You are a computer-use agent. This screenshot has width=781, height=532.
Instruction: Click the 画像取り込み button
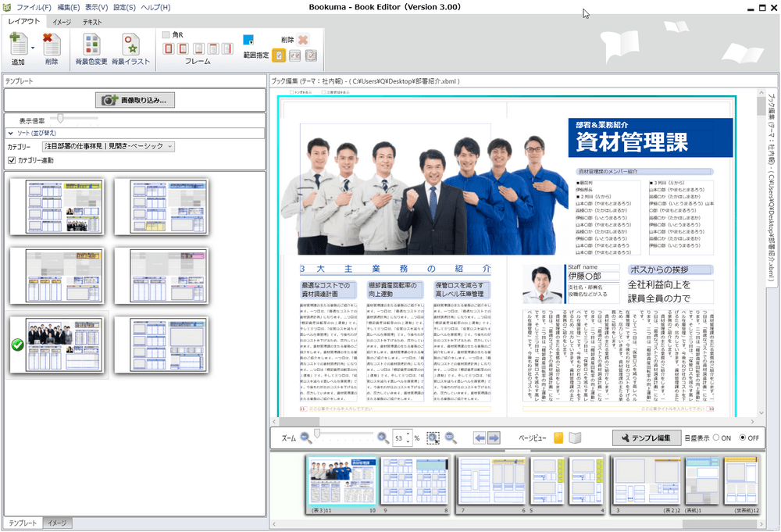point(134,100)
